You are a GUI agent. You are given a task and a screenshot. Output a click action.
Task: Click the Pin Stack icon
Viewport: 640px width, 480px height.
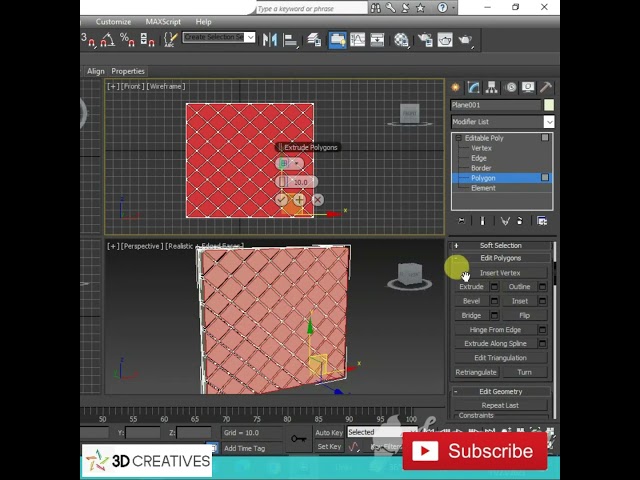461,221
